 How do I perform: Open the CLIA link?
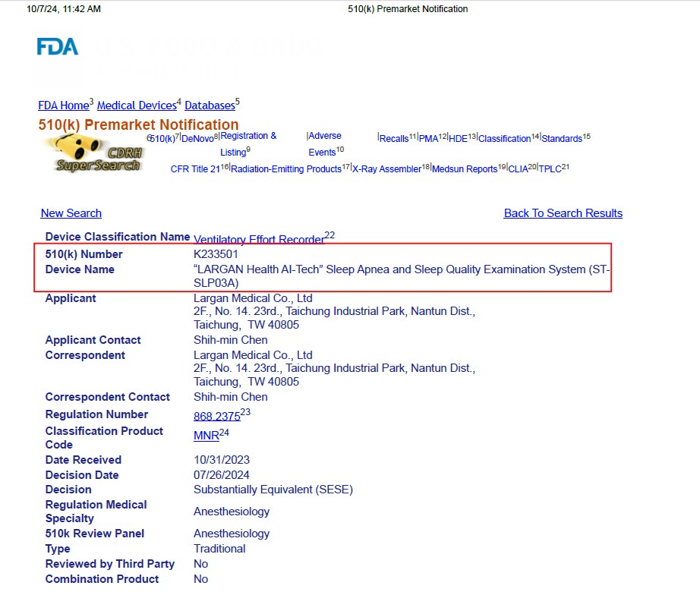click(518, 169)
